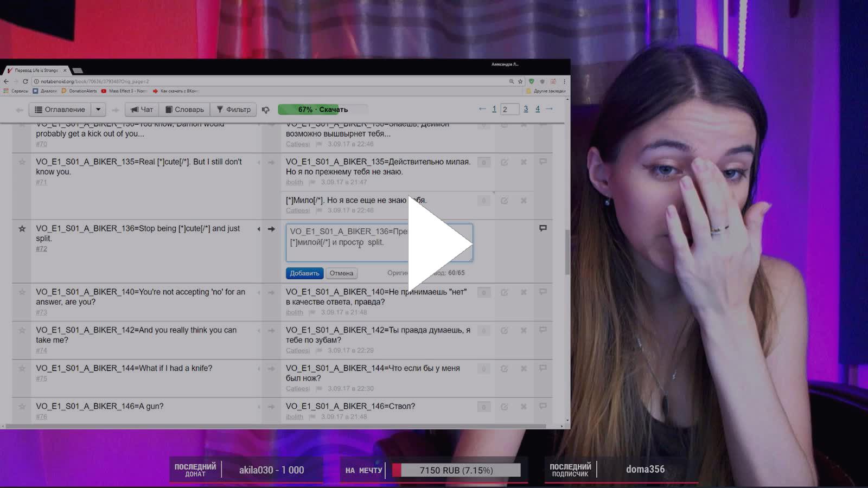The height and width of the screenshot is (488, 868).
Task: Open the Оглавление table of contents
Action: (x=60, y=110)
